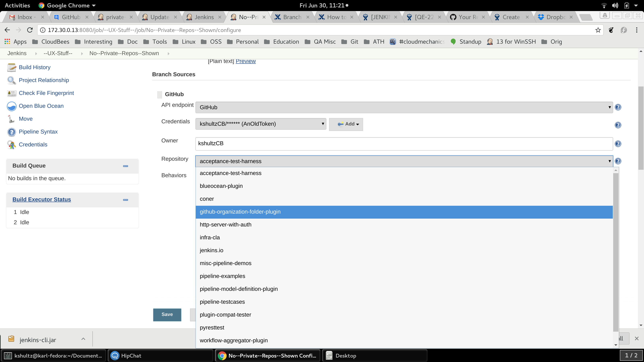Expand the Add credentials dropdown button
644x362 pixels.
point(346,124)
